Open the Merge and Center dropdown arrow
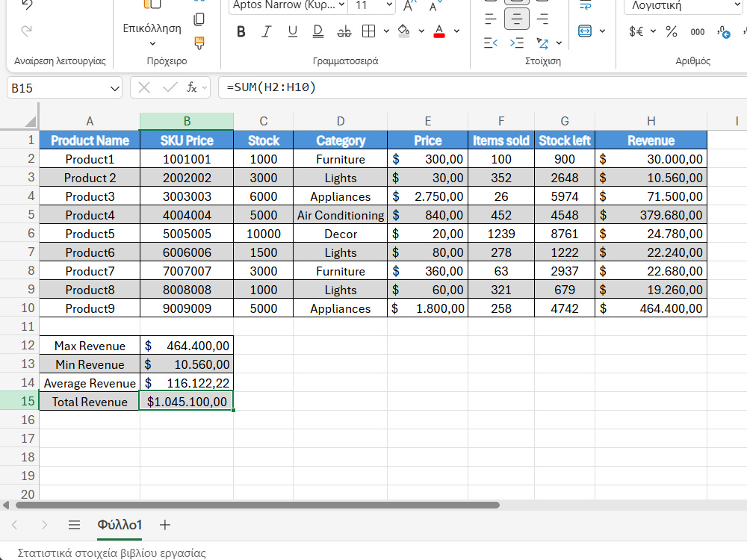The image size is (747, 560). pyautogui.click(x=603, y=31)
